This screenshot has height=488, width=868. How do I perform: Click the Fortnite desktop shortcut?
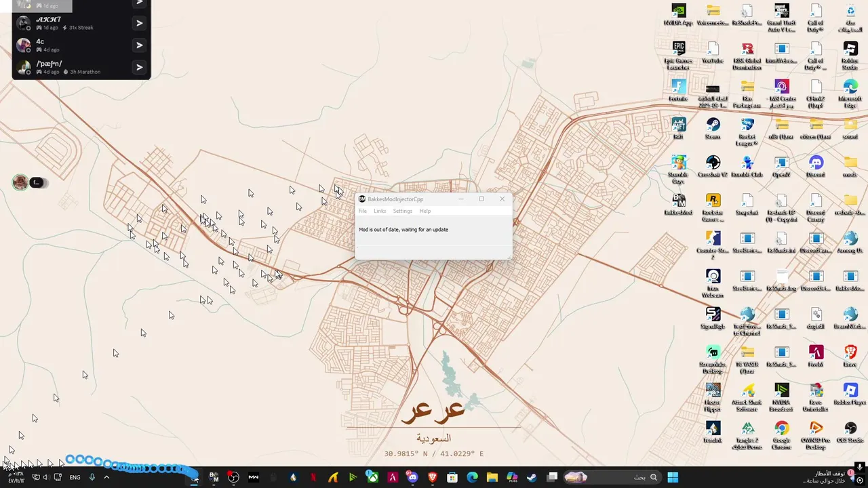(x=678, y=91)
